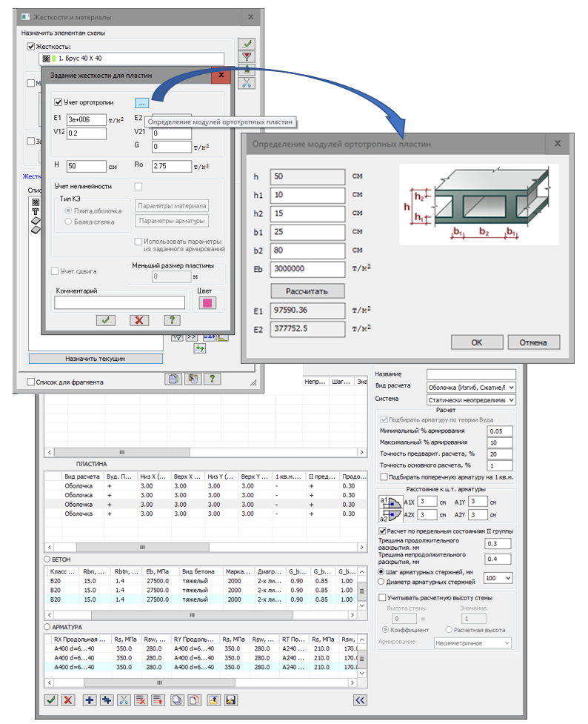The width and height of the screenshot is (588, 724).
Task: Toggle Расчет по предельным состояниям II группы
Action: tap(382, 531)
